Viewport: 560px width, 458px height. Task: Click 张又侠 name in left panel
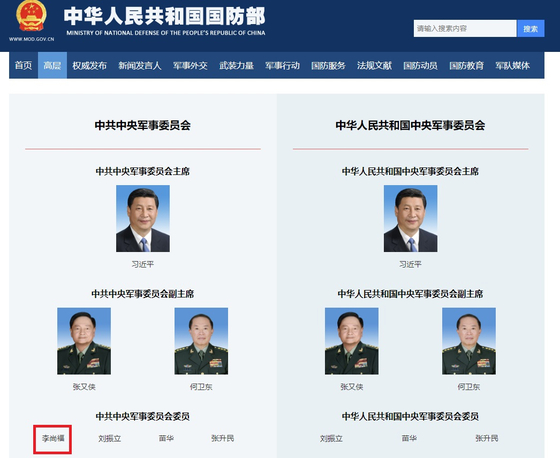tap(84, 387)
